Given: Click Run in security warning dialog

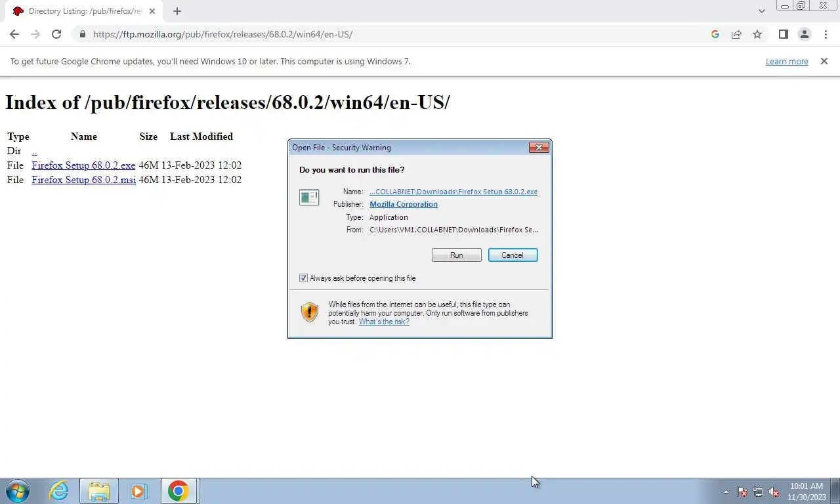Looking at the screenshot, I should pyautogui.click(x=456, y=255).
